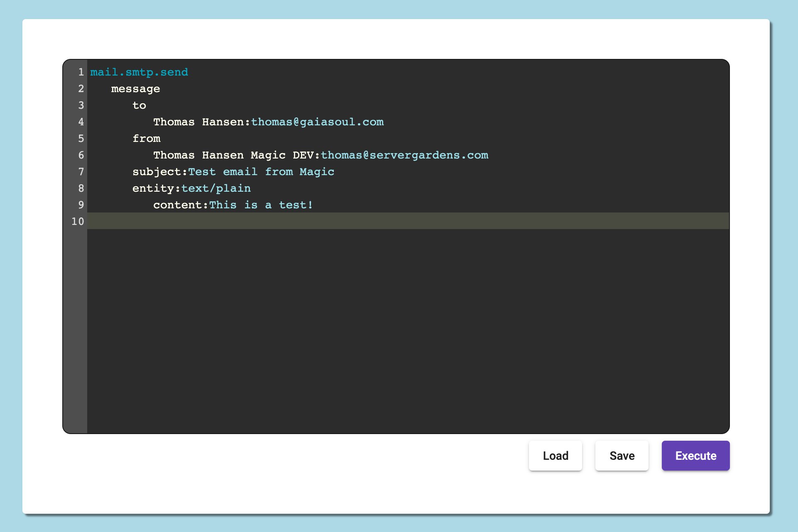Click the mail.smtp.send keyword on line 1

139,72
